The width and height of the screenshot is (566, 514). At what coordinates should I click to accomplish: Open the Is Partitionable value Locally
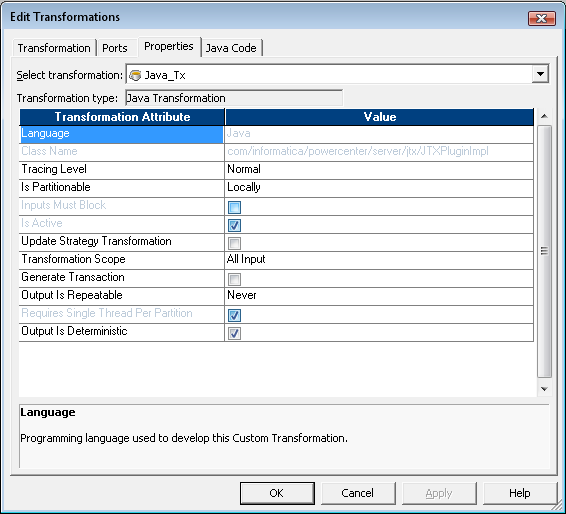[x=379, y=187]
